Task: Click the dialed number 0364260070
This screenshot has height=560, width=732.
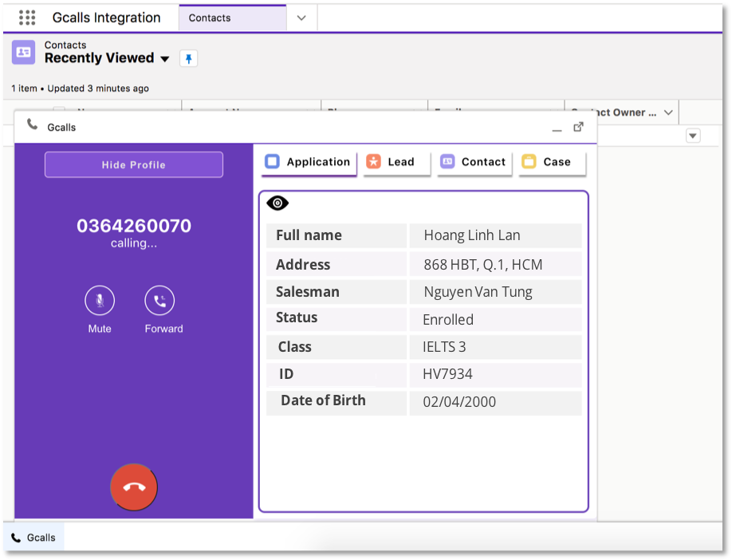Action: coord(134,226)
